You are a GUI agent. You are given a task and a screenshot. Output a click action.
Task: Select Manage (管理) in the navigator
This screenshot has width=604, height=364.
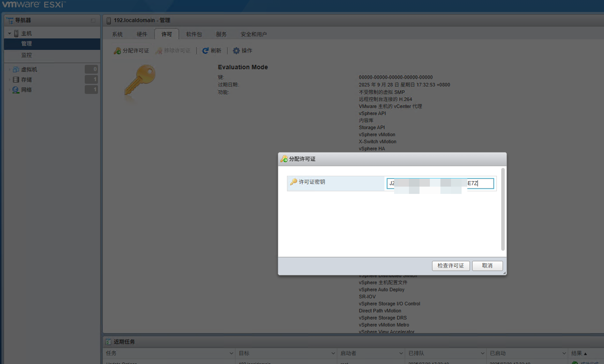coord(52,44)
